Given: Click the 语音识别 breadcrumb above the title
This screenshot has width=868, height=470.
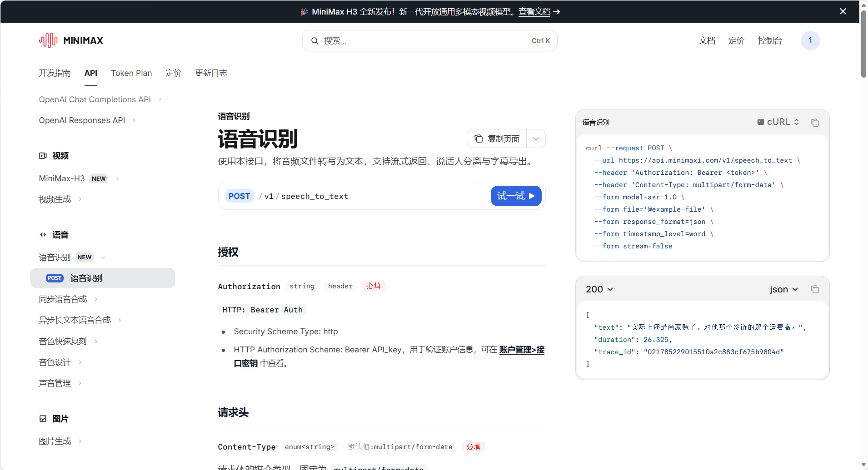Looking at the screenshot, I should (234, 116).
